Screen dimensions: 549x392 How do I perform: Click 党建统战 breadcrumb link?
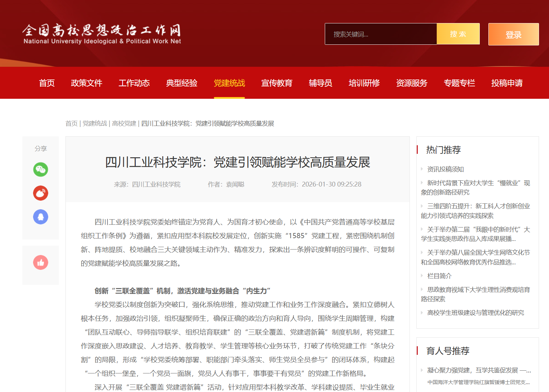coord(95,124)
